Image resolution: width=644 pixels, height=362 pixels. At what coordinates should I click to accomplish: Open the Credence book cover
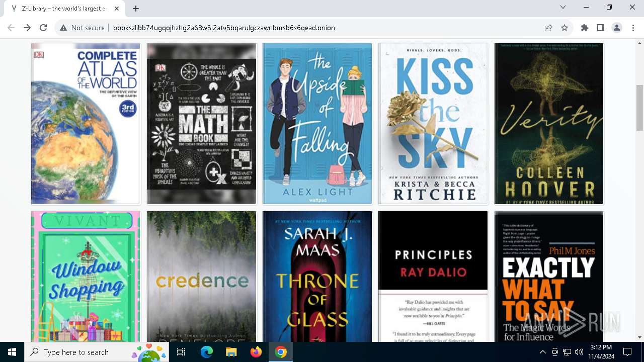click(201, 277)
